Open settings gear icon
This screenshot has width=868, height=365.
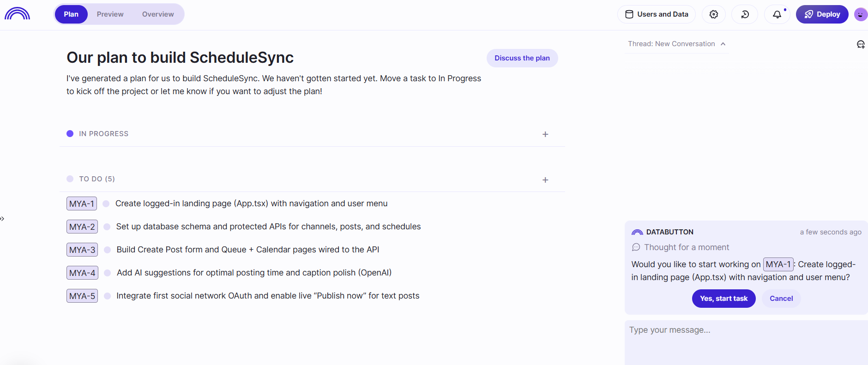pyautogui.click(x=714, y=14)
